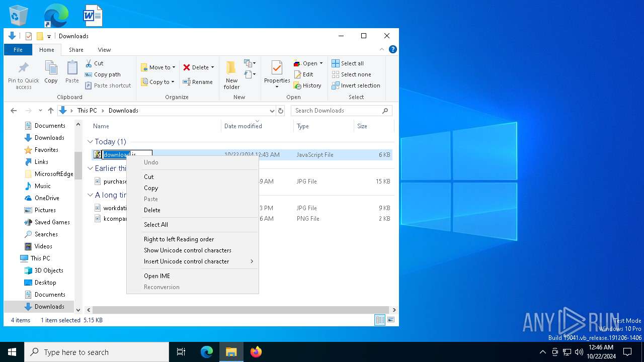The image size is (644, 362).
Task: Select OneDrive in navigation pane
Action: [47, 198]
